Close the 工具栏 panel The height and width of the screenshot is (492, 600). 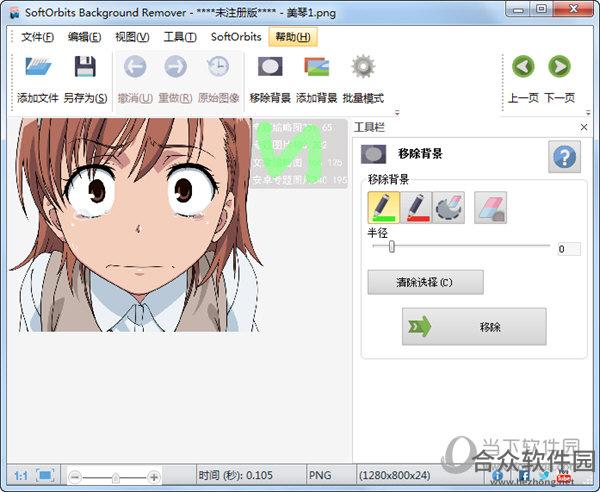click(x=584, y=127)
